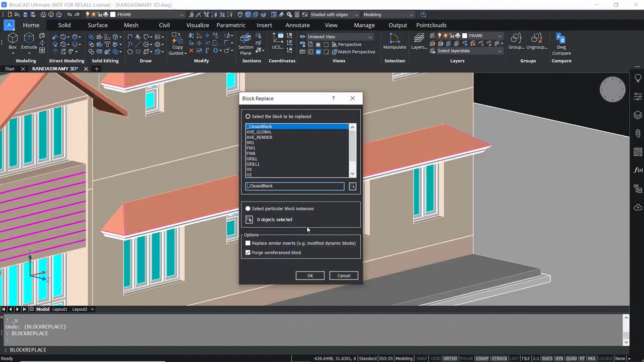The height and width of the screenshot is (362, 644).
Task: Click the block name input field showing _ClosedBlank
Action: point(295,186)
